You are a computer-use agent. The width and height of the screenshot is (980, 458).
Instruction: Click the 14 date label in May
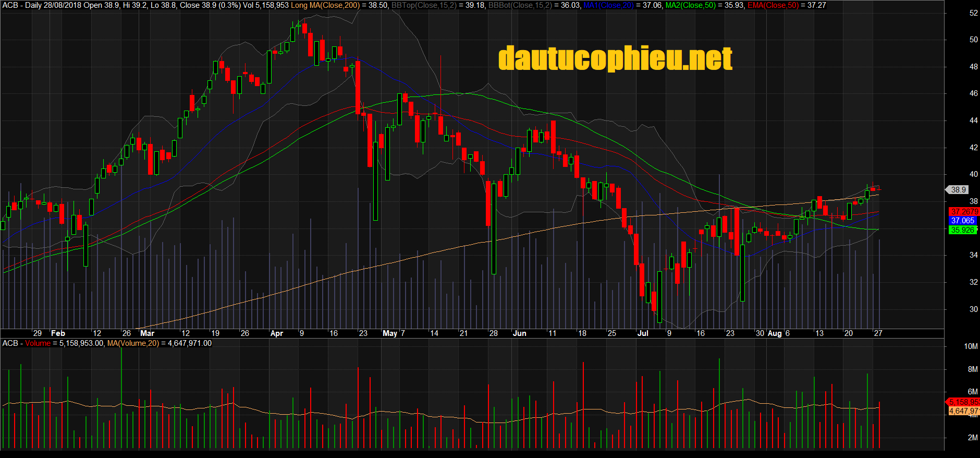click(x=434, y=333)
